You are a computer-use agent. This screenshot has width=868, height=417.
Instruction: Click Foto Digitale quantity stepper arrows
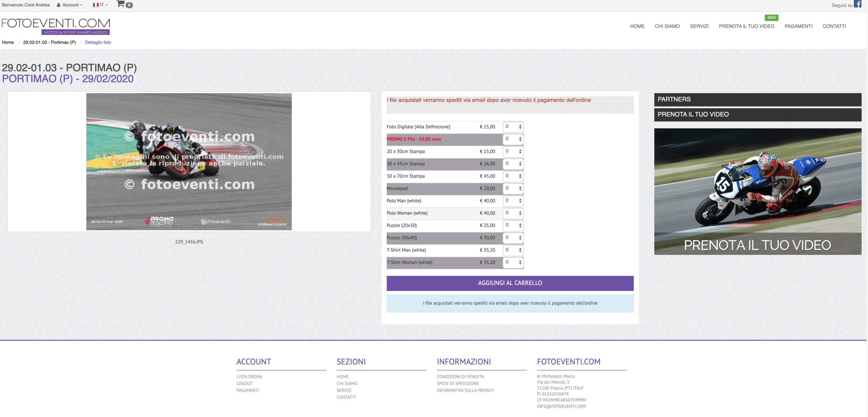click(x=520, y=127)
